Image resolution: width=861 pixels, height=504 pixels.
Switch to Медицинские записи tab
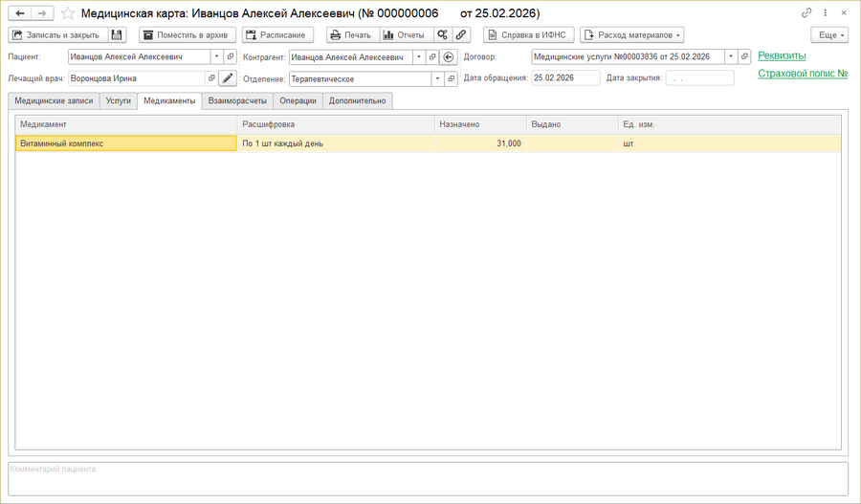[54, 101]
